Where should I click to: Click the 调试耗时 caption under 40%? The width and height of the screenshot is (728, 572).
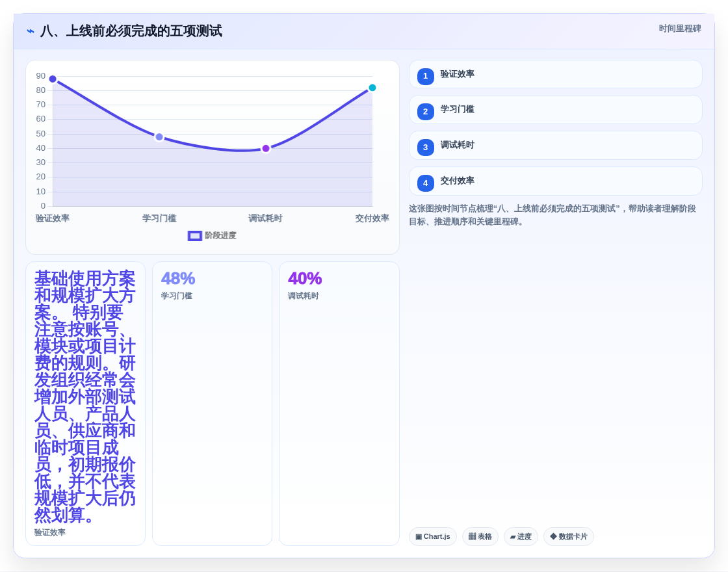pyautogui.click(x=303, y=296)
